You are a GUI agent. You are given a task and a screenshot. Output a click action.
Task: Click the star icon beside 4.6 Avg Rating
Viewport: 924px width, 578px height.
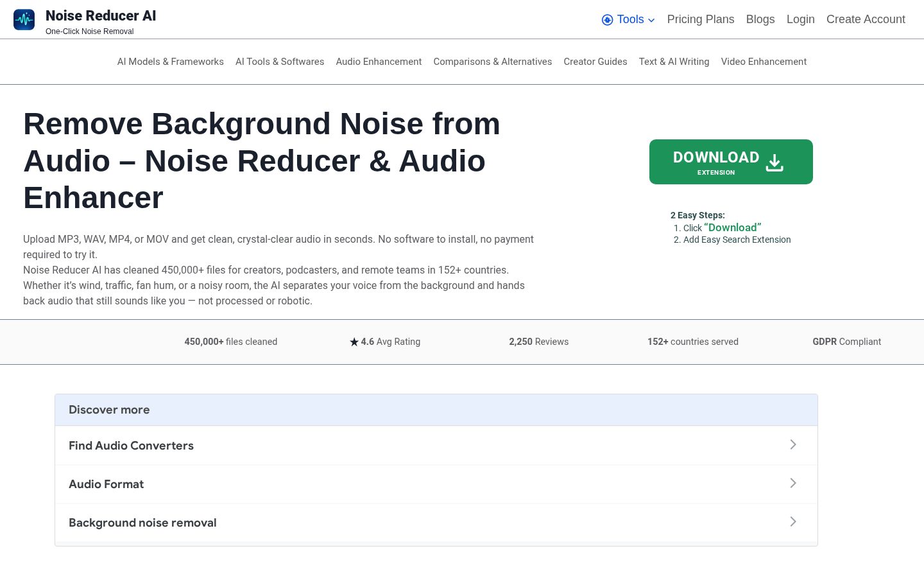coord(354,342)
